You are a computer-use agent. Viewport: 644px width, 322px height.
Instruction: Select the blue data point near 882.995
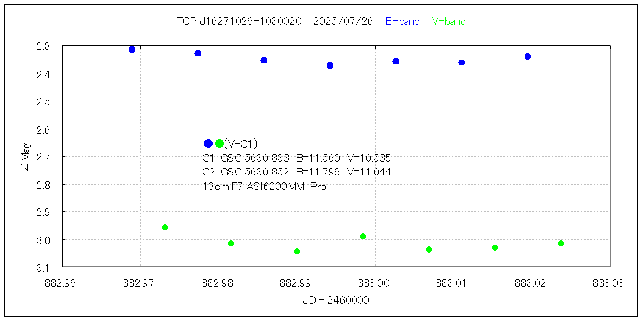click(x=330, y=65)
